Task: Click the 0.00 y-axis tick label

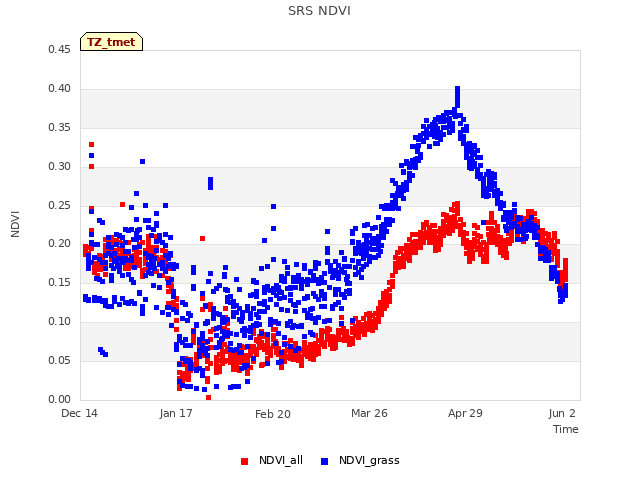Action: click(60, 400)
